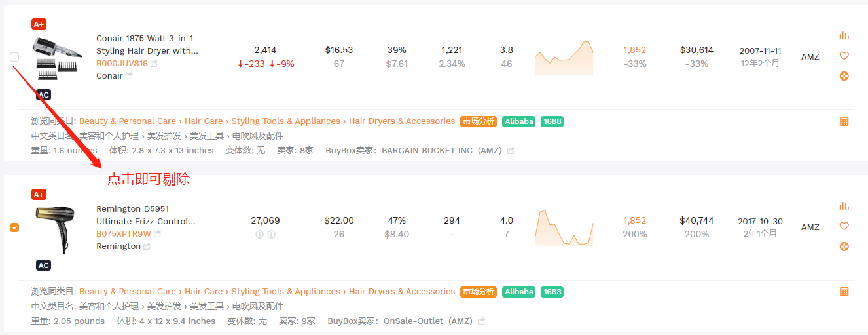Favorite the Remington dryer with heart icon

tap(844, 226)
